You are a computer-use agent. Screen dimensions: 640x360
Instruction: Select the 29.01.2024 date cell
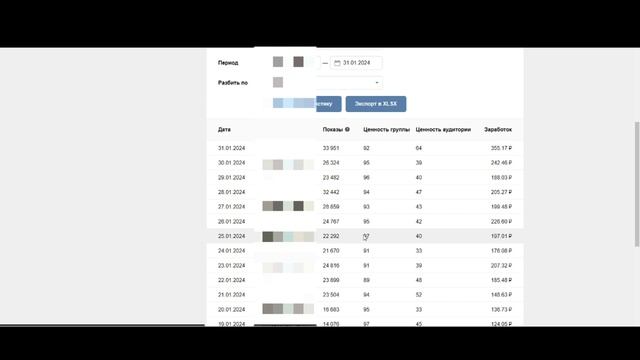(231, 178)
